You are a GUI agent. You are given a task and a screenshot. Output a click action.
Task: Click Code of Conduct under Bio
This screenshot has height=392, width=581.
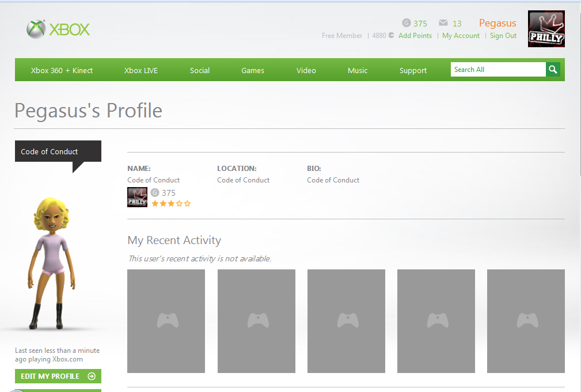pos(333,180)
